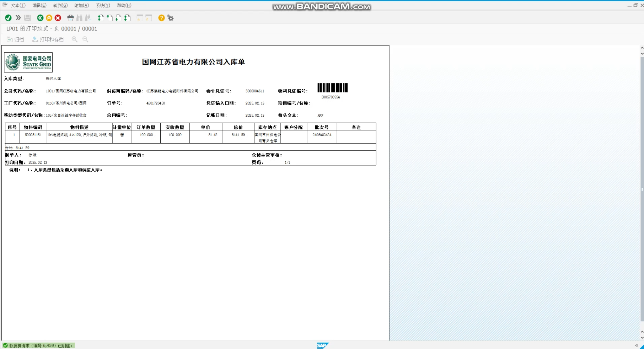Click the red Cancel X icon
This screenshot has width=644, height=349.
58,18
